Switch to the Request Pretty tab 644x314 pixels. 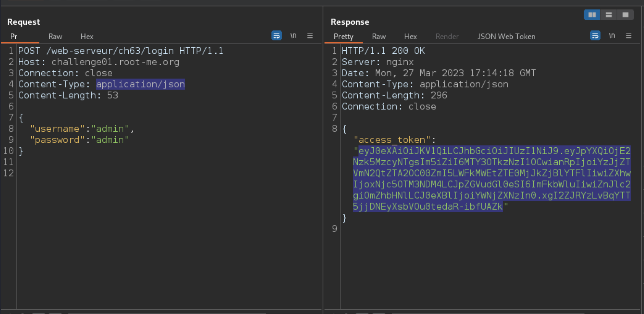pyautogui.click(x=14, y=36)
